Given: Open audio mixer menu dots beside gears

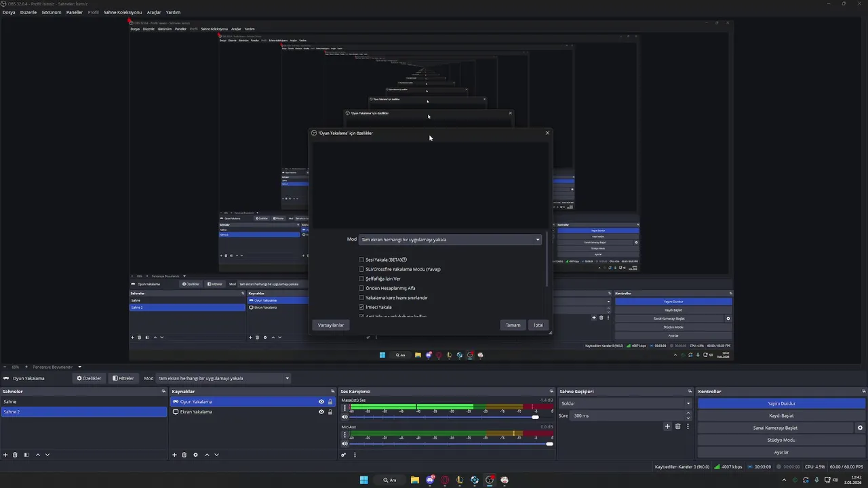Looking at the screenshot, I should pyautogui.click(x=355, y=455).
